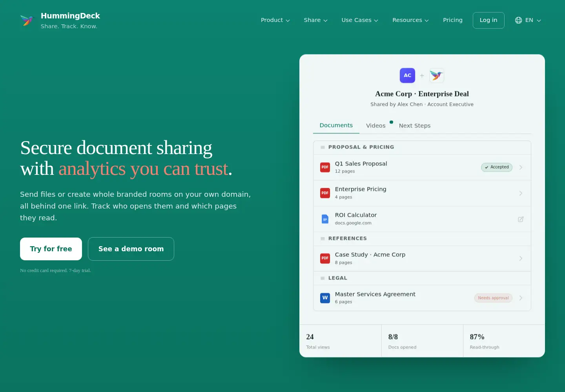Go to the Pricing page
The image size is (565, 392).
point(453,20)
